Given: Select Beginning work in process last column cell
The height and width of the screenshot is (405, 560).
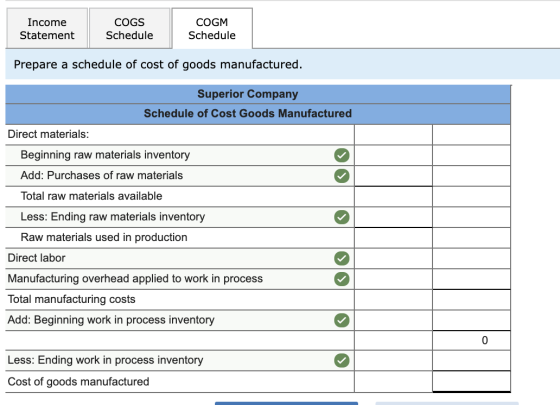Looking at the screenshot, I should [x=471, y=320].
